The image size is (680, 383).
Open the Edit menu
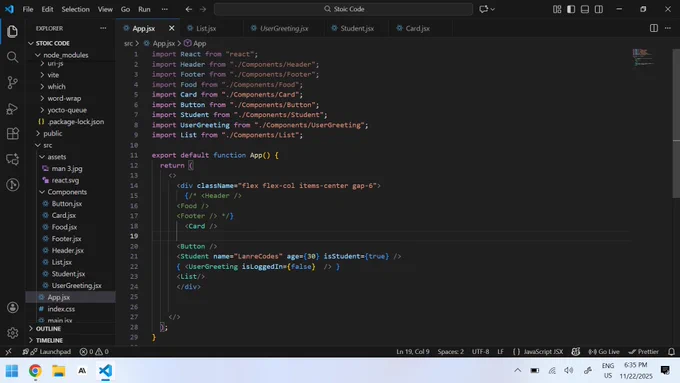click(47, 9)
